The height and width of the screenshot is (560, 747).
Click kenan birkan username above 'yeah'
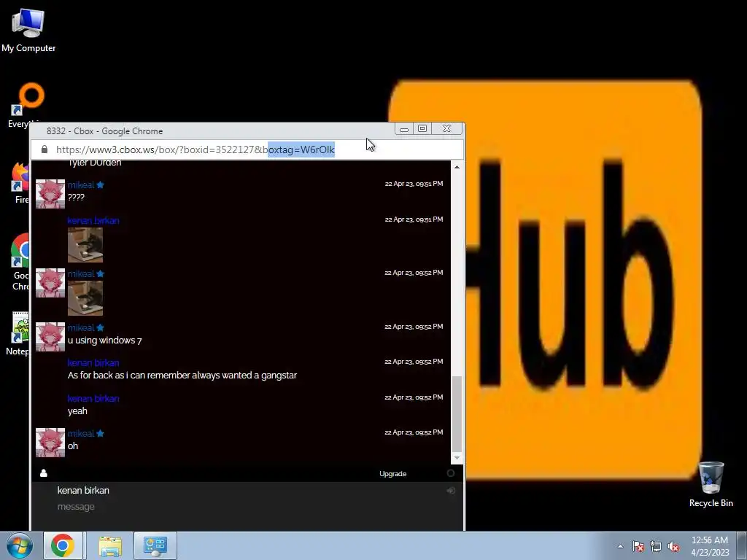[x=93, y=399]
